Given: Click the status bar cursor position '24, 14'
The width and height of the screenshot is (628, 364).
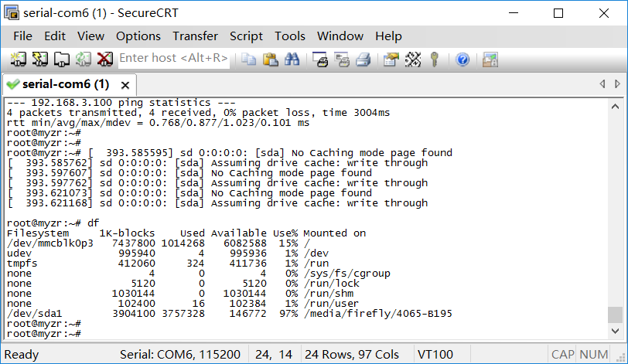Looking at the screenshot, I should pos(274,355).
